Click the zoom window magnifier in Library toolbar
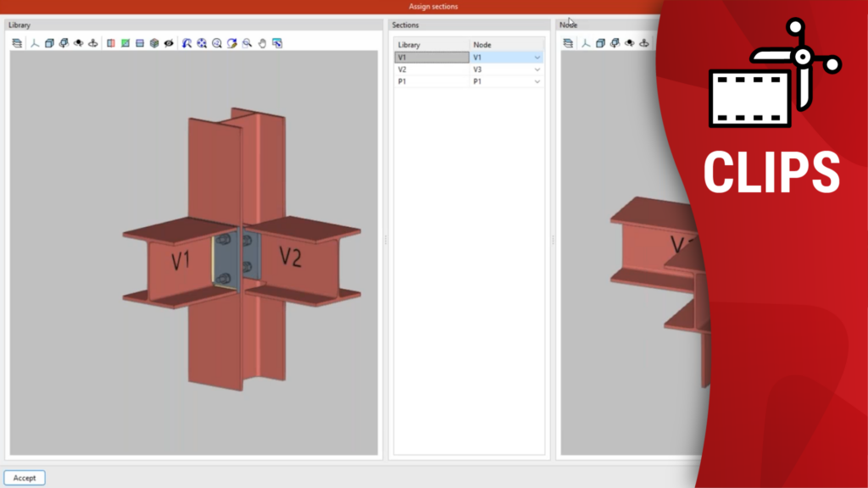868x488 pixels. coord(247,43)
